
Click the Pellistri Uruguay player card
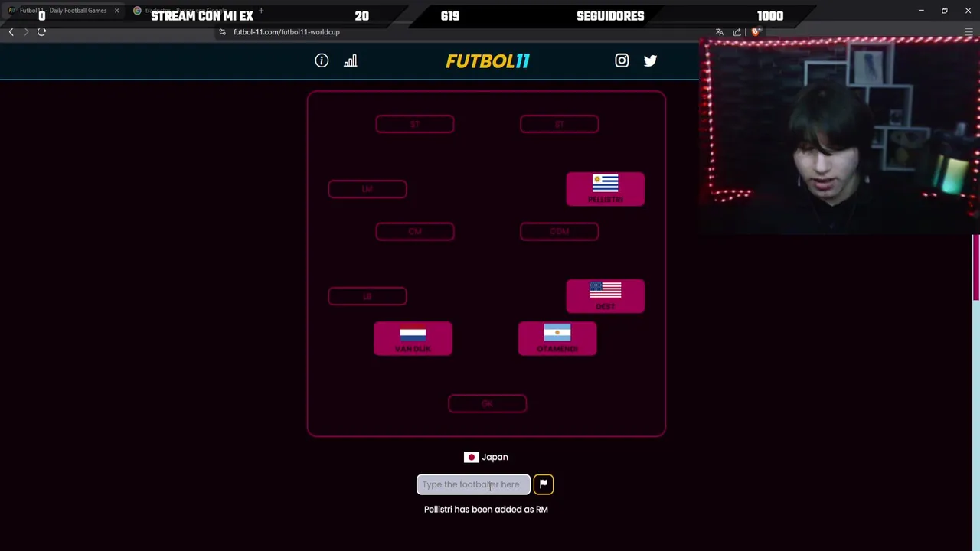tap(606, 189)
